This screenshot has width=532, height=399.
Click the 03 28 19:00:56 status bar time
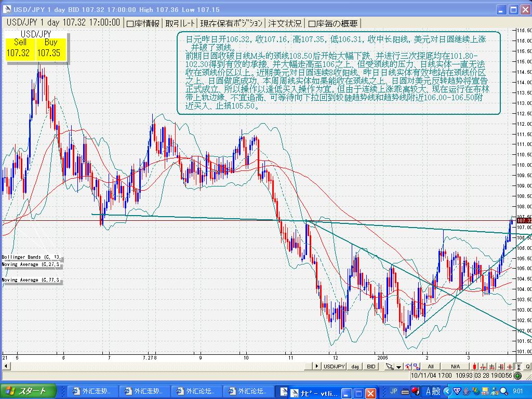pos(494,376)
